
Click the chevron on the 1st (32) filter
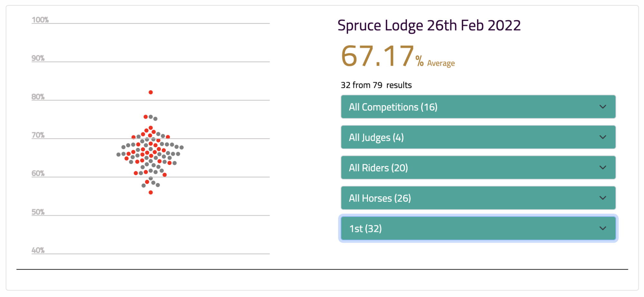coord(602,228)
